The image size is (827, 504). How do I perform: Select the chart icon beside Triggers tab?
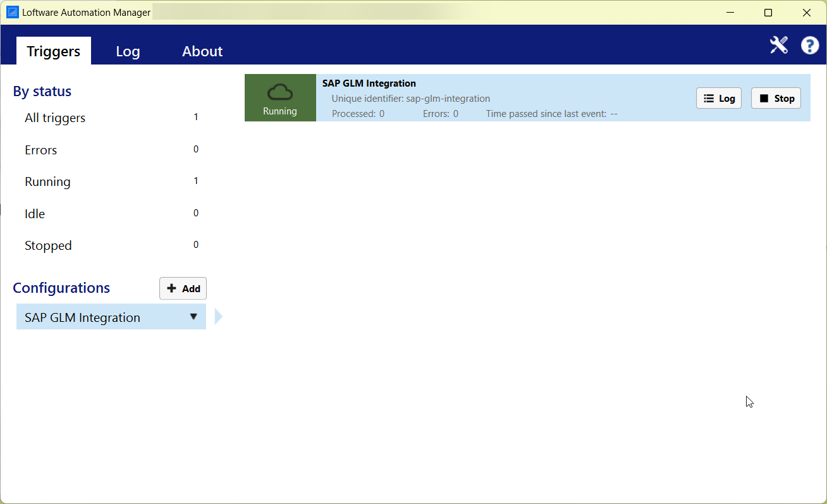coord(12,12)
